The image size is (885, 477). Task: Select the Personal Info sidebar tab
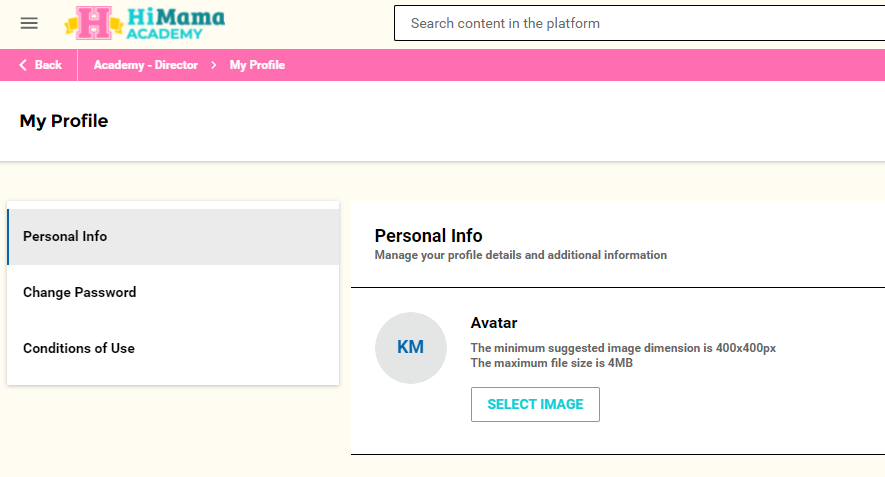coord(173,237)
